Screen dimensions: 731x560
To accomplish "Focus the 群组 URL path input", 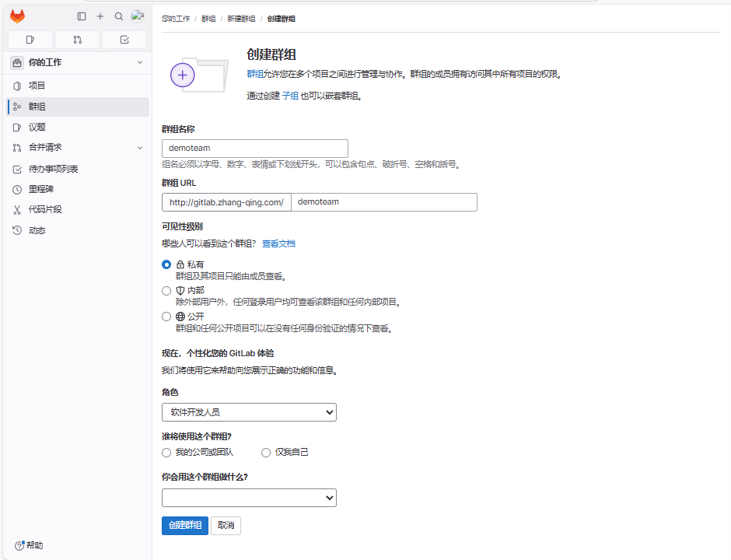I will (384, 202).
